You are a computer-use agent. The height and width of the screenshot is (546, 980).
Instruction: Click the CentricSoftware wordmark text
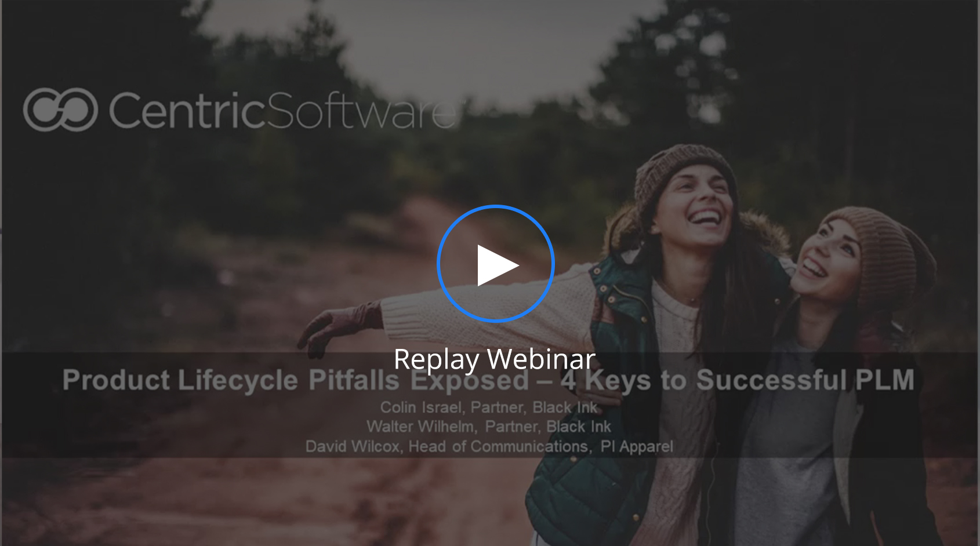point(282,110)
